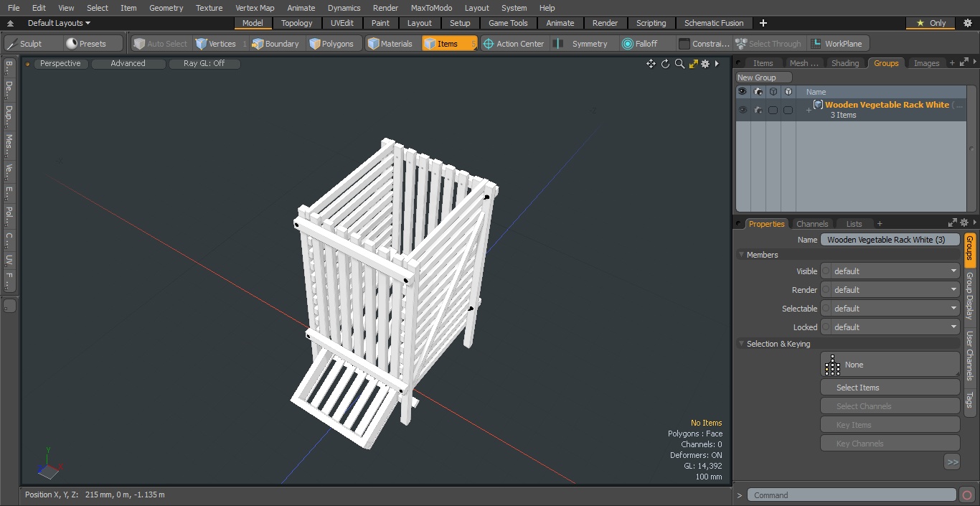The image size is (980, 506).
Task: Click the axis gizmo in viewport corner
Action: [x=49, y=464]
